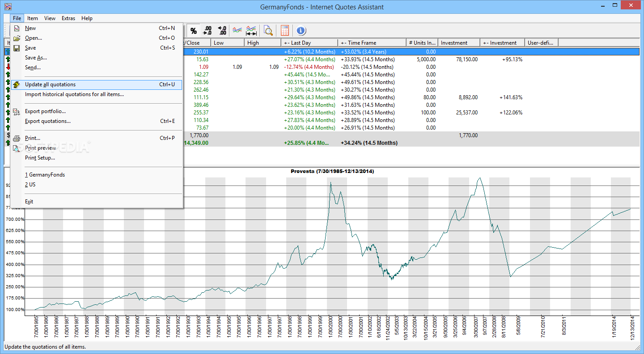
Task: Click the Export portfolio icon
Action: coord(17,111)
